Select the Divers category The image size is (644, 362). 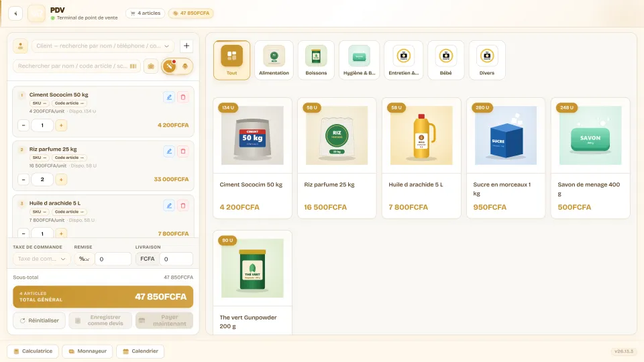[x=487, y=60]
